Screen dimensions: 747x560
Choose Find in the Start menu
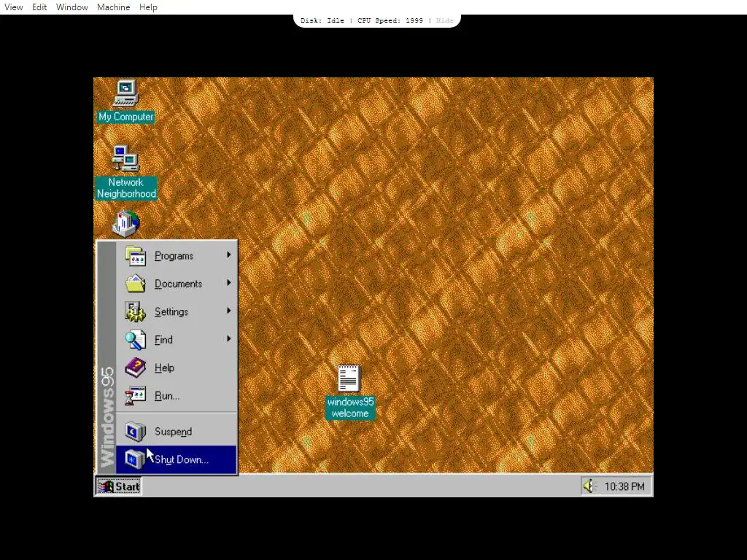tap(177, 340)
